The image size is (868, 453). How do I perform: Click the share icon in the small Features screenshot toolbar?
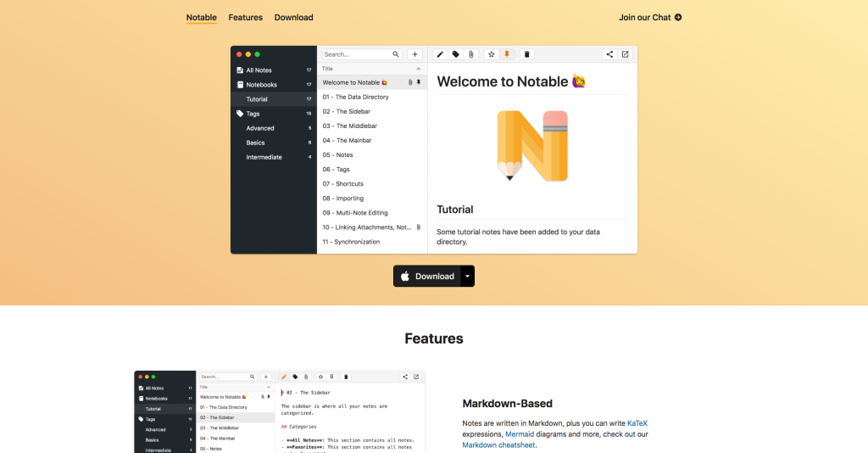(x=405, y=377)
